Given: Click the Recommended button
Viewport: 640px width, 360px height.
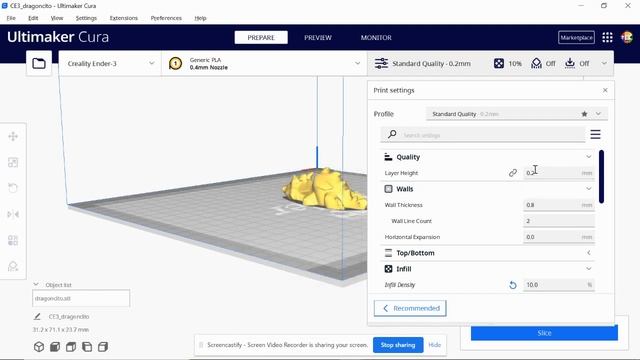Looking at the screenshot, I should point(410,308).
